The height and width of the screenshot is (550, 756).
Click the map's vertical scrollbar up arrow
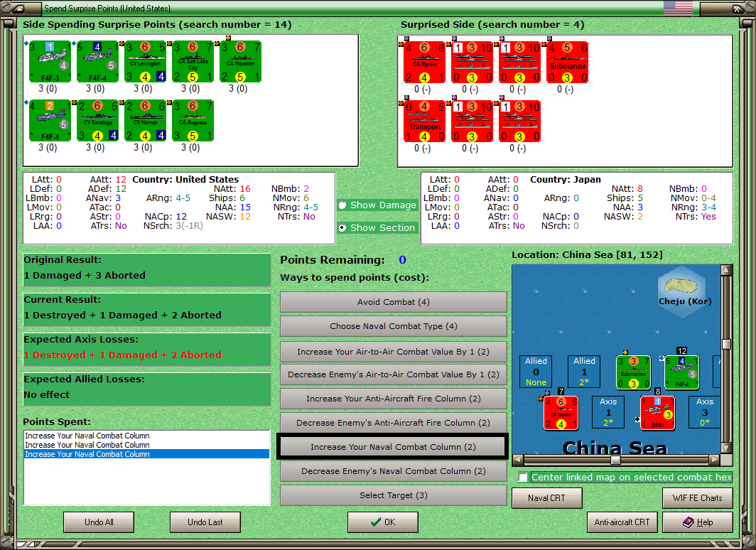tap(726, 270)
